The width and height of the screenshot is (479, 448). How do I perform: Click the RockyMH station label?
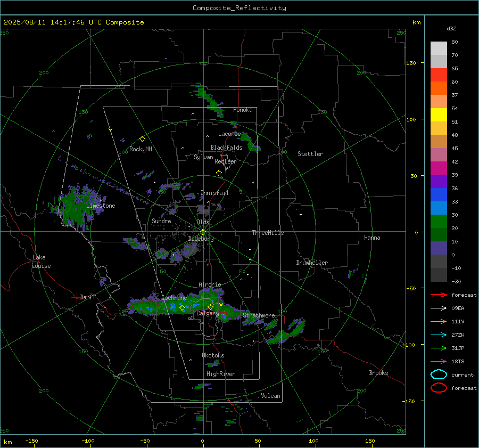click(x=141, y=149)
